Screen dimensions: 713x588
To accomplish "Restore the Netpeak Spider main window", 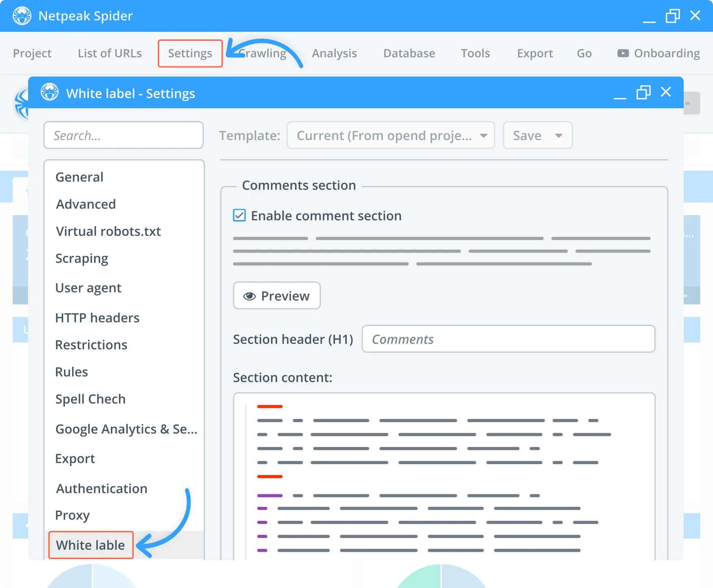I will coord(673,16).
